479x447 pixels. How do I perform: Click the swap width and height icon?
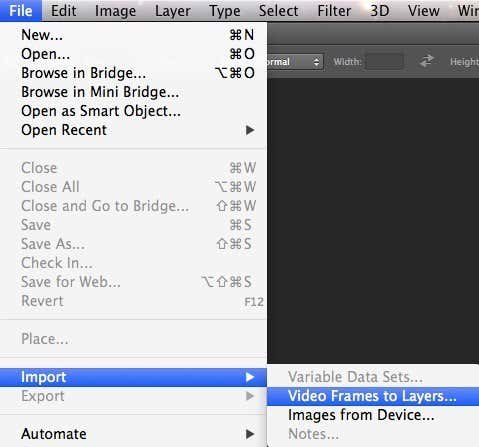(x=426, y=61)
